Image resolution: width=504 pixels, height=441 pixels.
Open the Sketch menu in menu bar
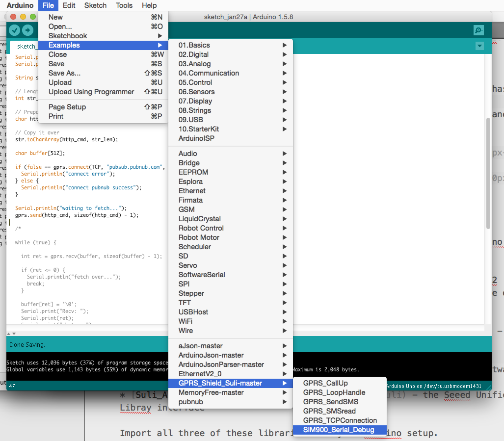pyautogui.click(x=95, y=5)
